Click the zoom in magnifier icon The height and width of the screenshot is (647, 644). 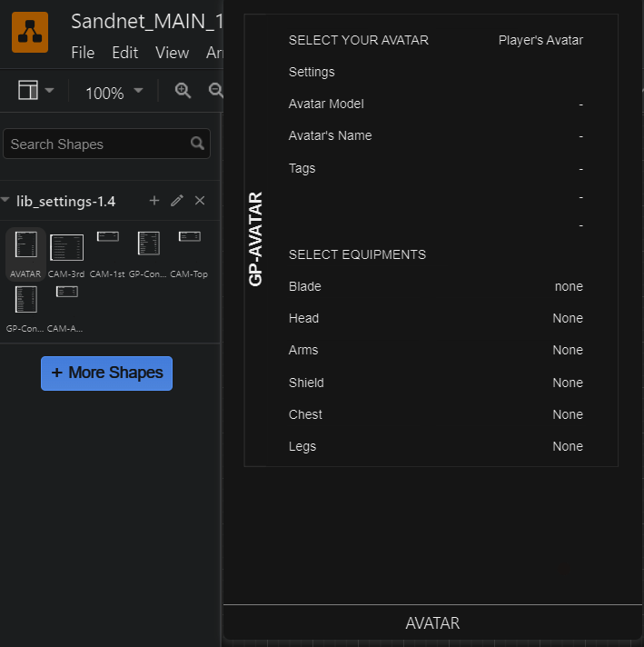click(183, 90)
